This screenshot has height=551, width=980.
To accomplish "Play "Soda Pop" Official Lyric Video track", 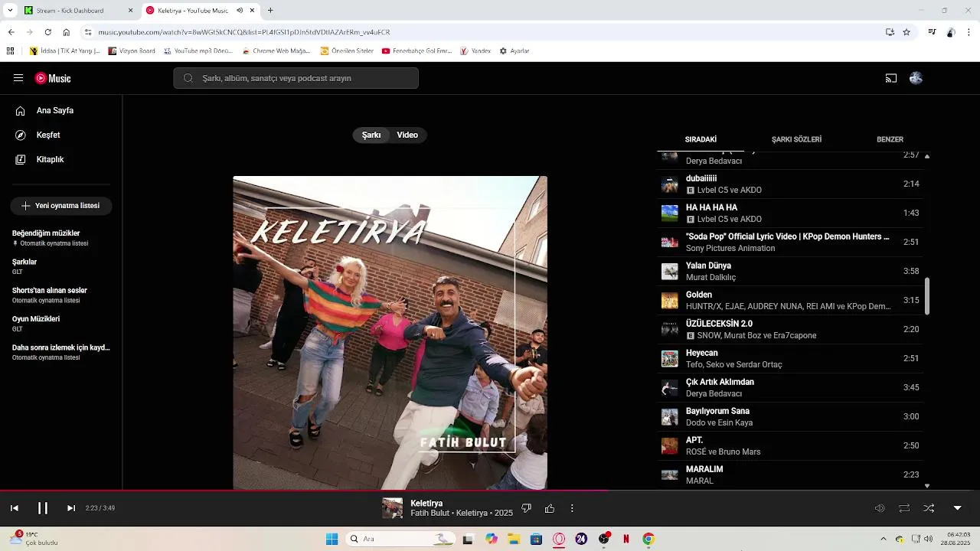I will (790, 243).
